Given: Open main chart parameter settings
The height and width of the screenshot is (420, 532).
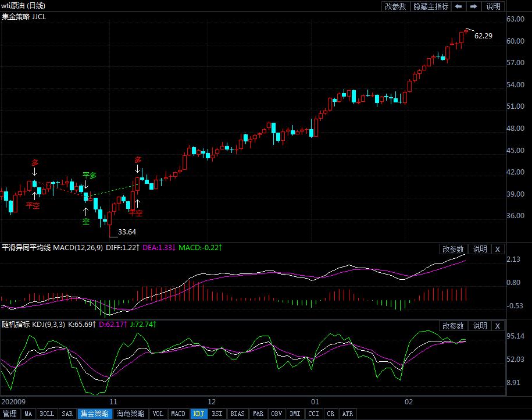Looking at the screenshot, I should pos(396,6).
